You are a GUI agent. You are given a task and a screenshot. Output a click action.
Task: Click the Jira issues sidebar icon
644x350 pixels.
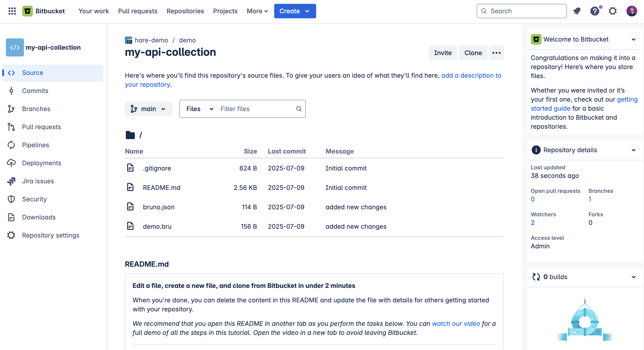click(11, 181)
